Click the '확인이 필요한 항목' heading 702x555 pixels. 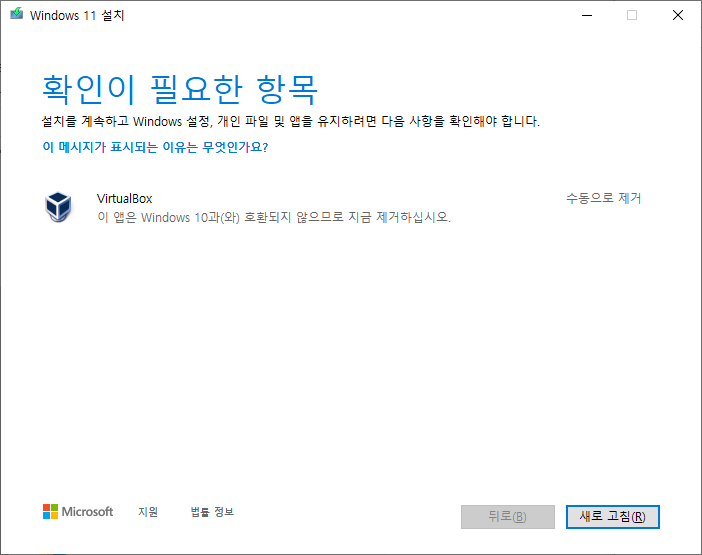click(x=180, y=90)
